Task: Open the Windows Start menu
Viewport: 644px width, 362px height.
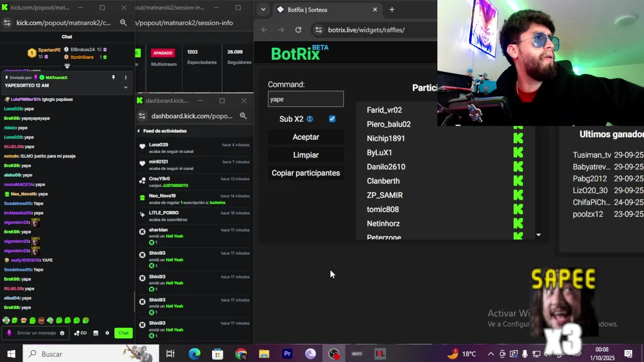Action: pyautogui.click(x=11, y=354)
